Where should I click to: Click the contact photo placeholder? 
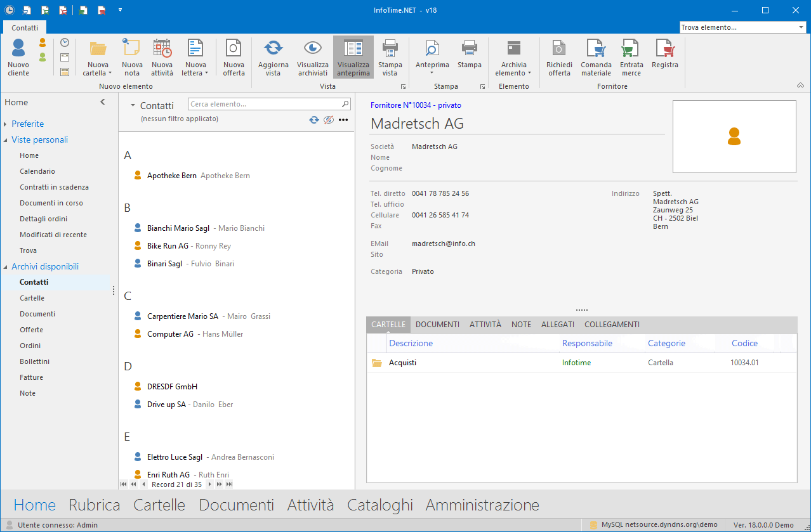click(x=734, y=136)
